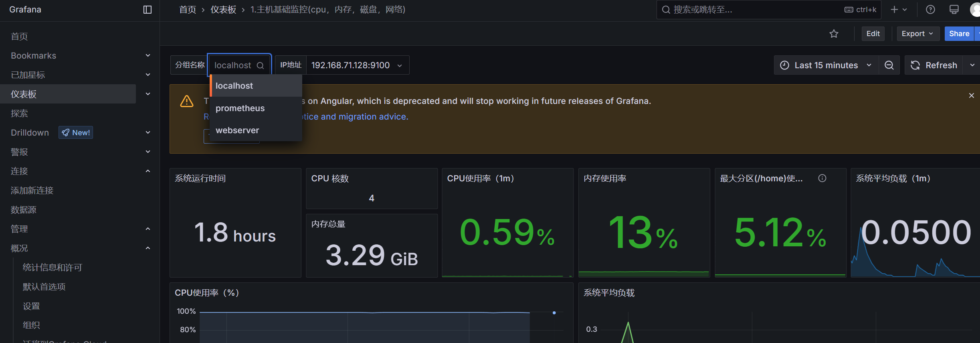Star this dashboard as favorite
This screenshot has height=343, width=980.
pyautogui.click(x=834, y=34)
